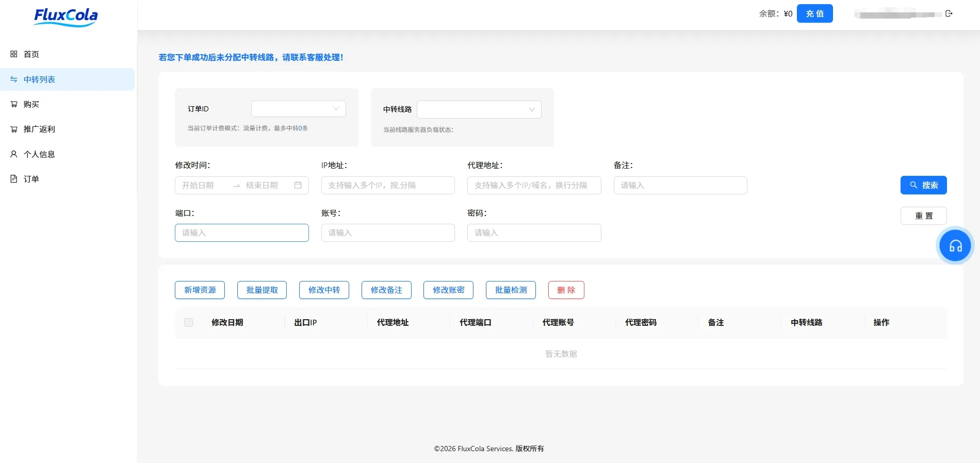980x463 pixels.
Task: Click the 开始日期 start date field
Action: click(x=204, y=185)
